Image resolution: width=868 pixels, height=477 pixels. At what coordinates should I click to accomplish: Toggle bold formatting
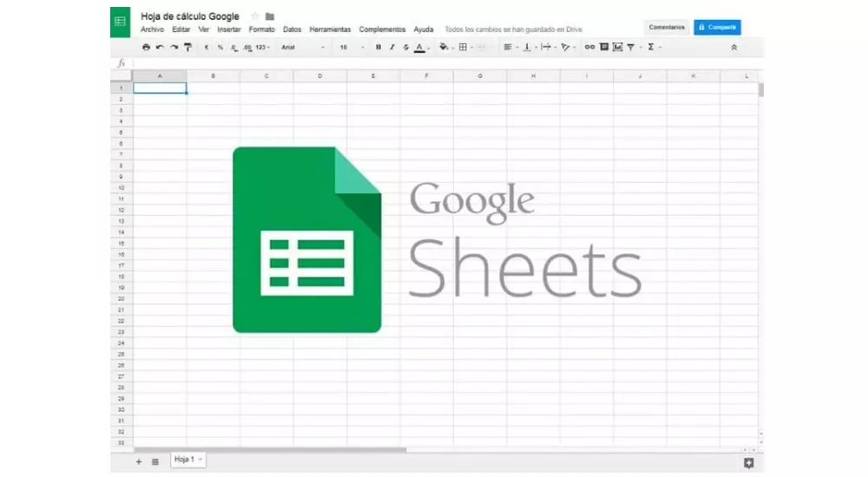tap(378, 47)
